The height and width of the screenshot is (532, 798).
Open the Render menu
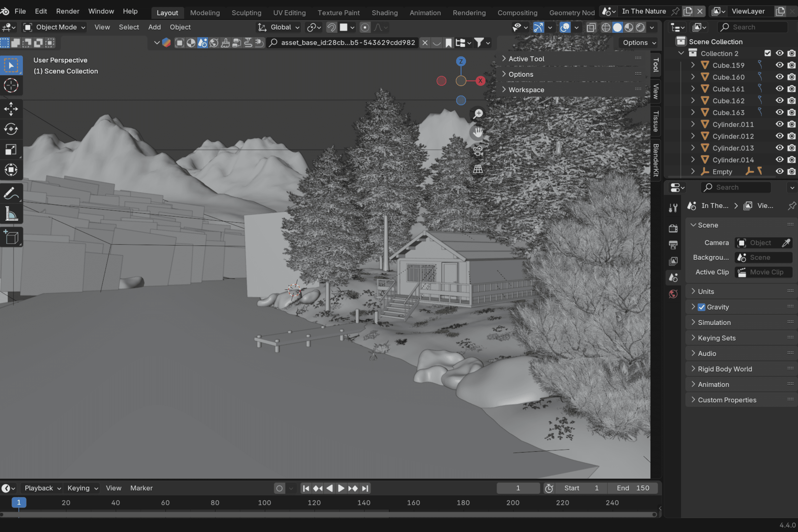pos(68,11)
